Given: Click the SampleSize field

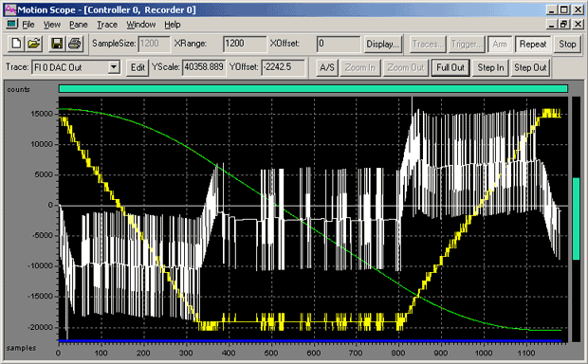Looking at the screenshot, I should point(155,44).
